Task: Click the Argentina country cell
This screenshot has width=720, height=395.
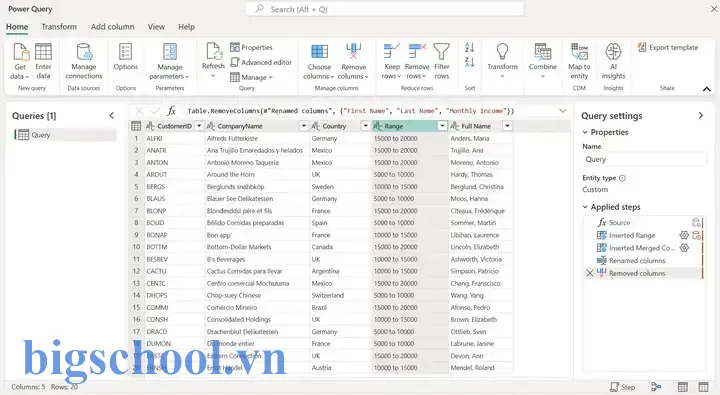Action: point(340,271)
